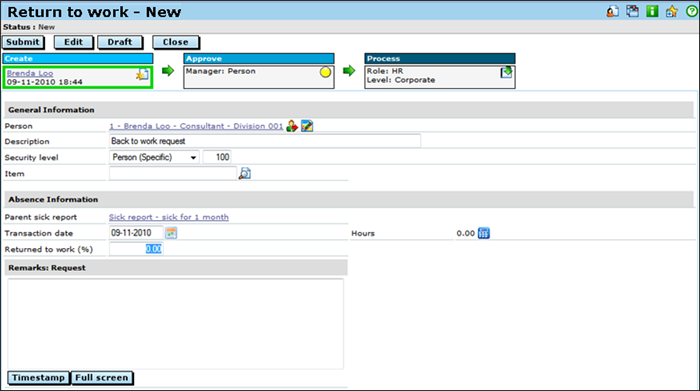
Task: Click the process icon in Process step
Action: tap(506, 72)
